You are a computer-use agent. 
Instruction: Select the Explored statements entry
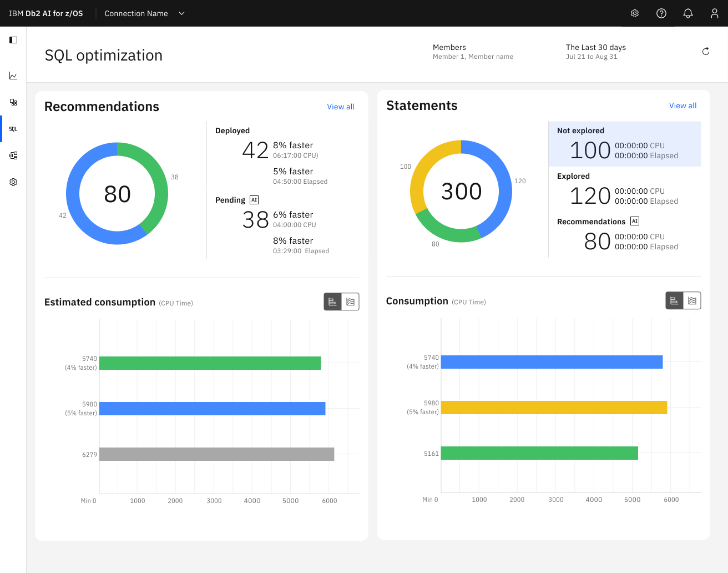[625, 189]
